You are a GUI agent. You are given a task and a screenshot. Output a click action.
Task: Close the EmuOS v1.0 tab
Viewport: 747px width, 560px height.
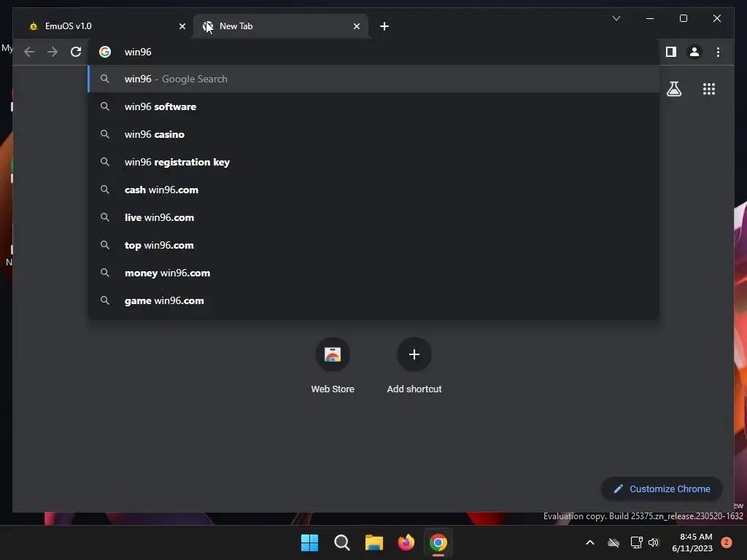coord(182,26)
